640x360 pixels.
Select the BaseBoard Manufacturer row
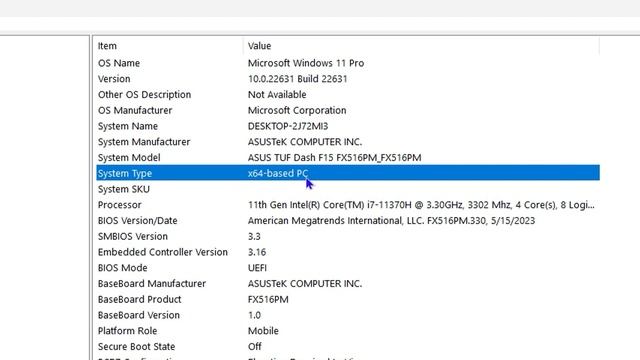pos(348,283)
